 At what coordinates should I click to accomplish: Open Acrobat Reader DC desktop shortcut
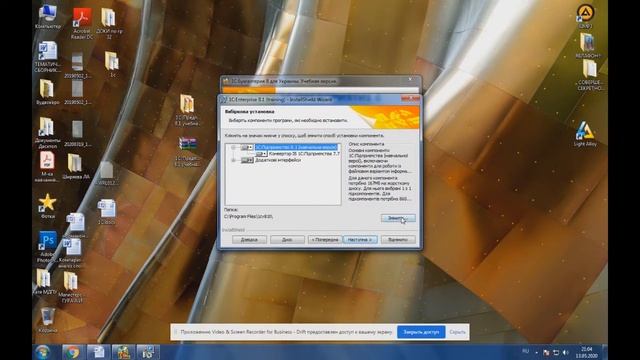82,23
